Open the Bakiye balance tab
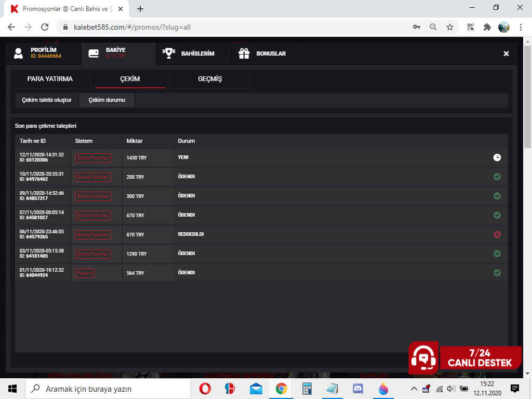The height and width of the screenshot is (399, 532). (x=118, y=54)
